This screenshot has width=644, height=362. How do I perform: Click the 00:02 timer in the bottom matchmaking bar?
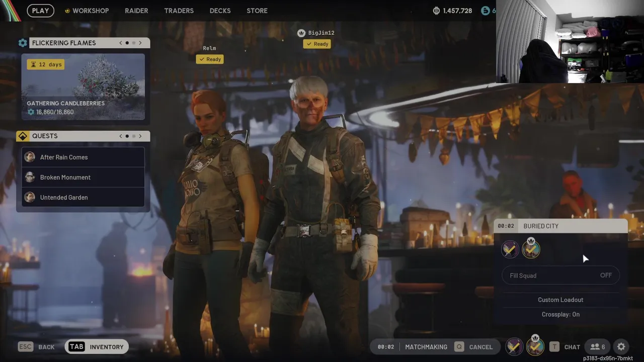coord(386,347)
